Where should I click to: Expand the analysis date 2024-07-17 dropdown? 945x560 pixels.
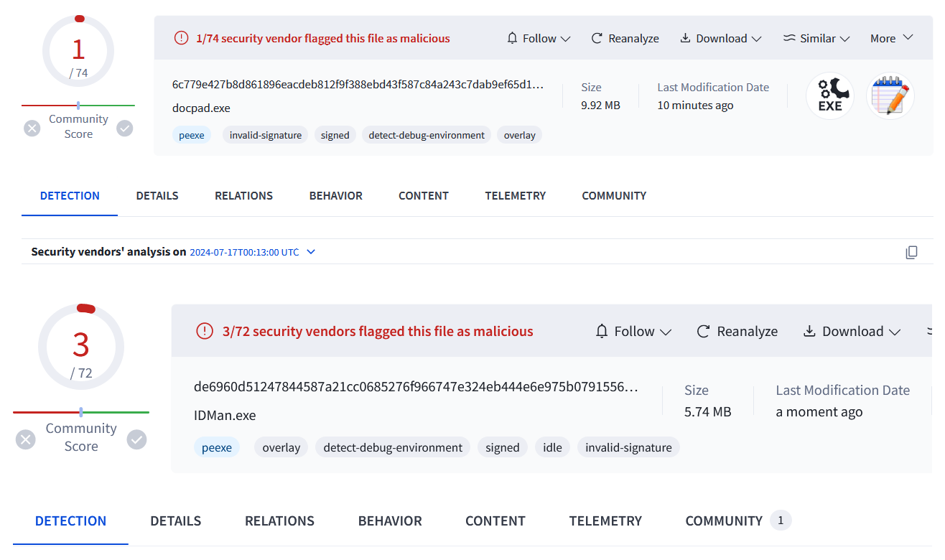point(311,252)
